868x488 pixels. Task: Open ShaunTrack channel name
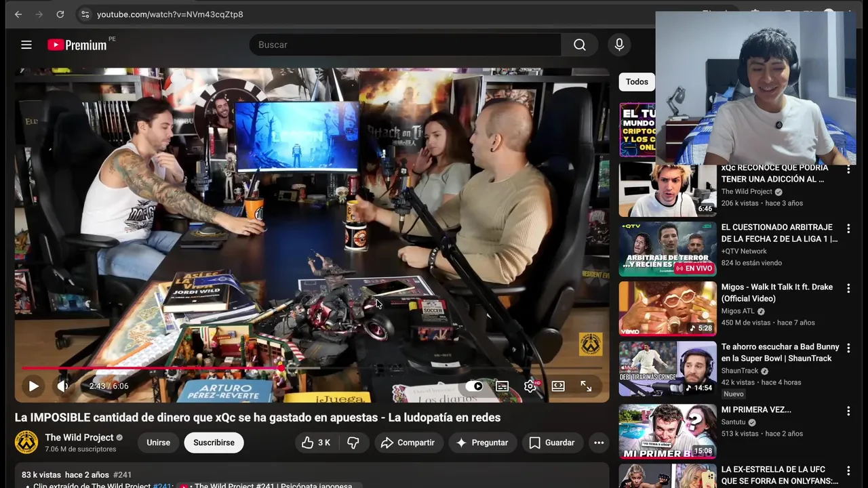pyautogui.click(x=740, y=371)
